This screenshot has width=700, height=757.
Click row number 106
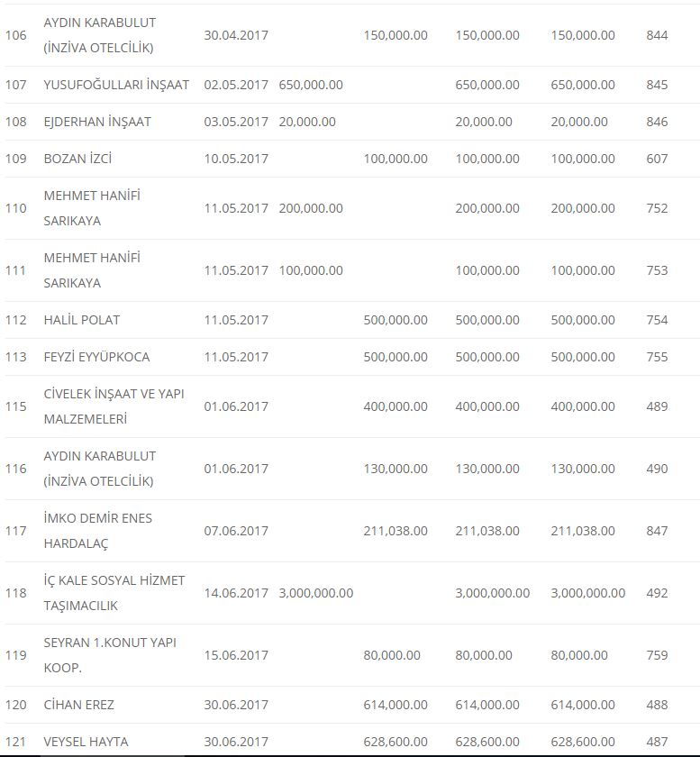pos(16,35)
